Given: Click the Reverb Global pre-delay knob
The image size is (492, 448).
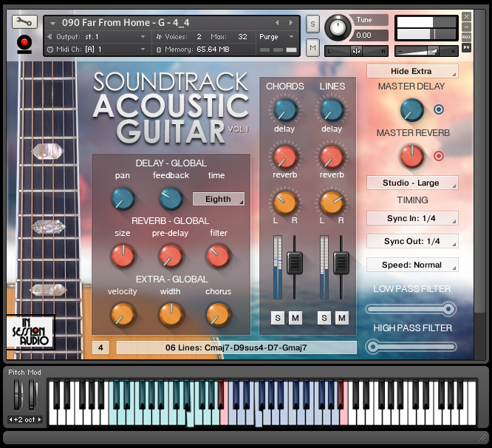Looking at the screenshot, I should 171,257.
